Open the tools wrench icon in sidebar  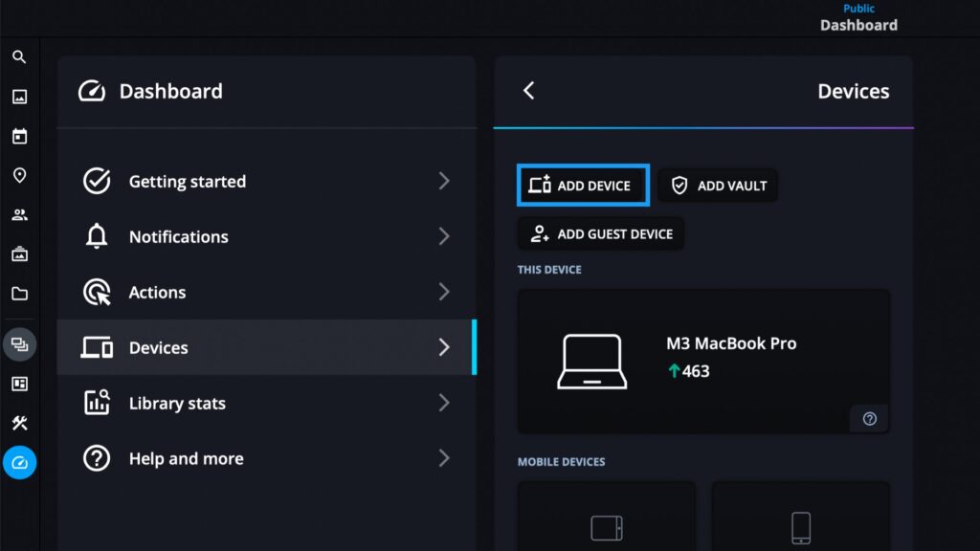[19, 423]
